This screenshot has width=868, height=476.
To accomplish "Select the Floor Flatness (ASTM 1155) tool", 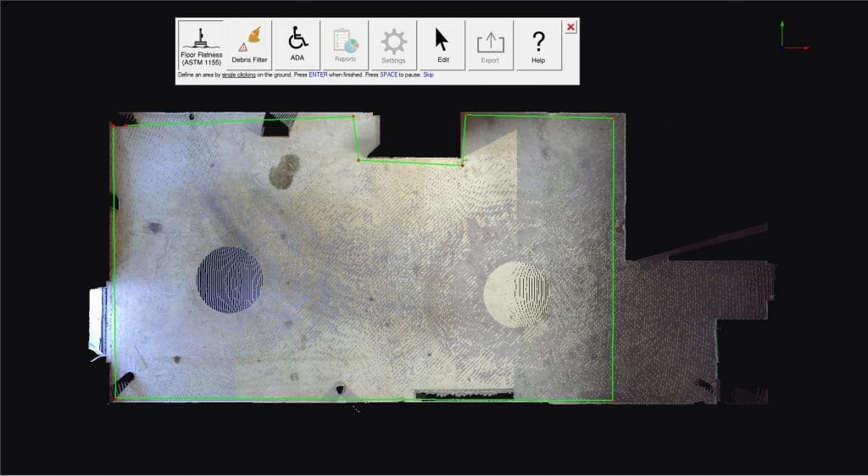I will pyautogui.click(x=201, y=46).
